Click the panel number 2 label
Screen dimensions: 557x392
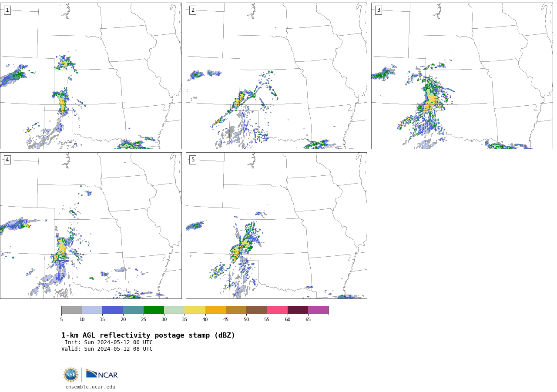tap(193, 10)
